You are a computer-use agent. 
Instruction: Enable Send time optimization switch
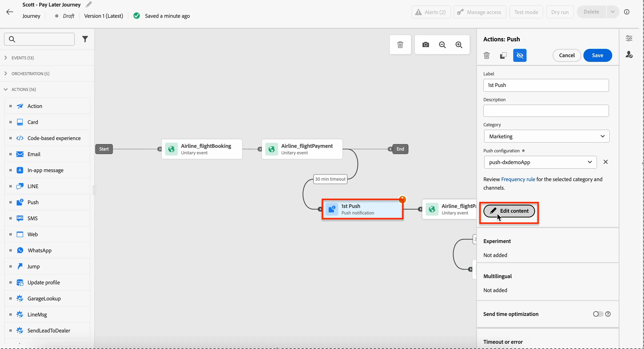coord(598,314)
